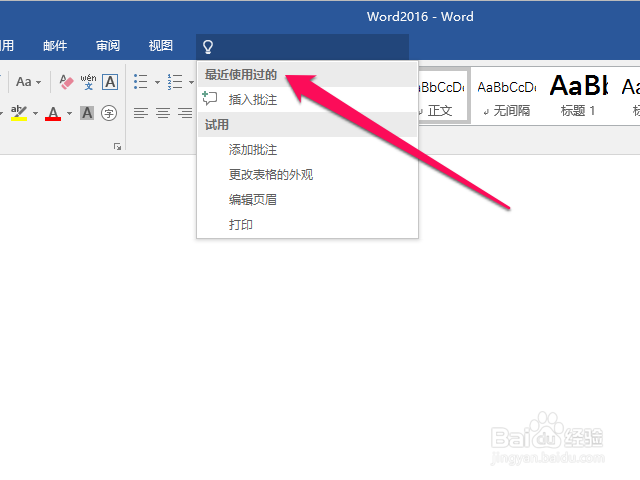Expand the numbering dropdown arrow
Screen dimensions: 640x480
pos(191,82)
